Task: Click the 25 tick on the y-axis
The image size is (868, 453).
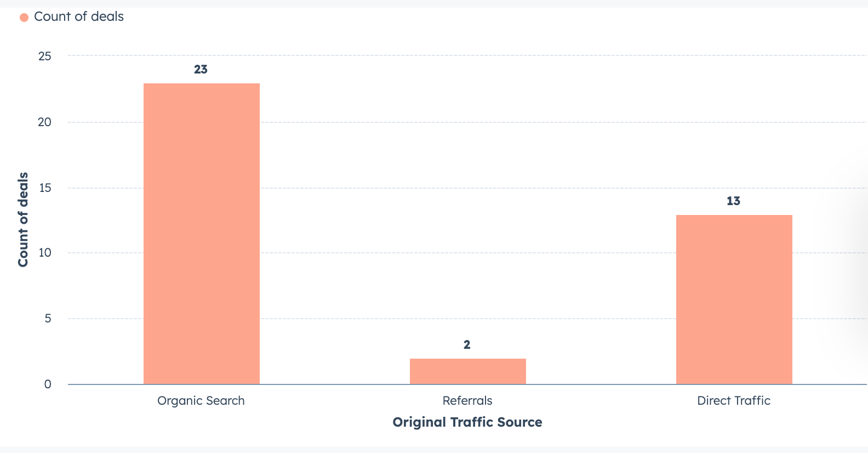Action: coord(45,56)
